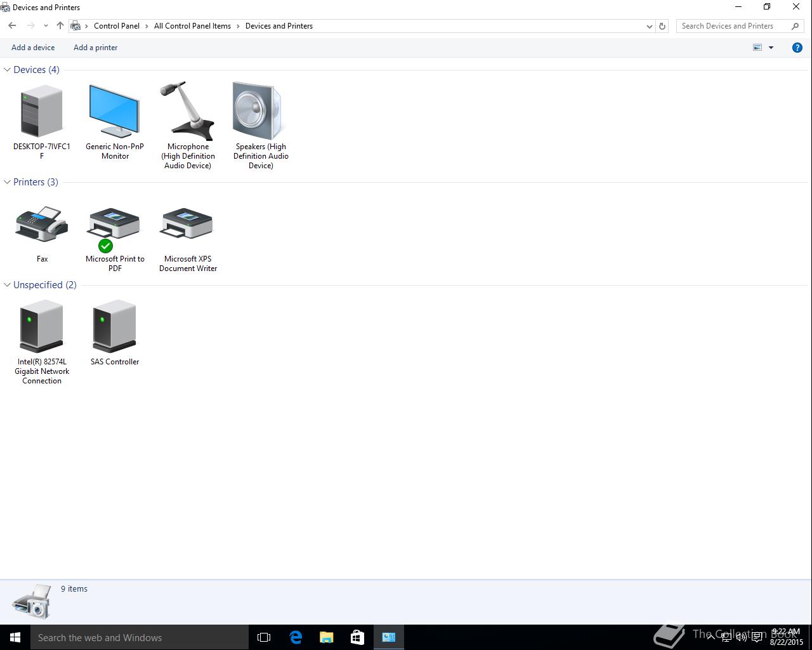Click the Devices and Printers breadcrumb
812x650 pixels.
tap(279, 26)
